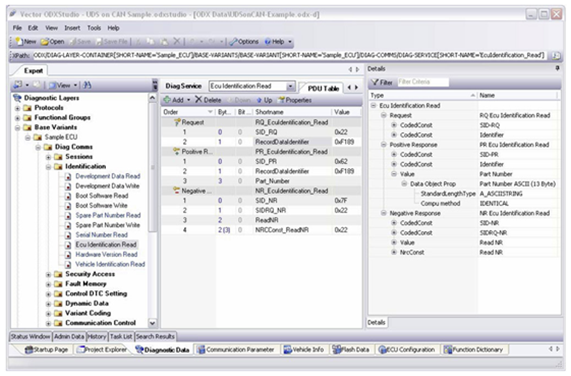Image resolution: width=571 pixels, height=376 pixels.
Task: Open the Status Window tab
Action: click(x=30, y=337)
